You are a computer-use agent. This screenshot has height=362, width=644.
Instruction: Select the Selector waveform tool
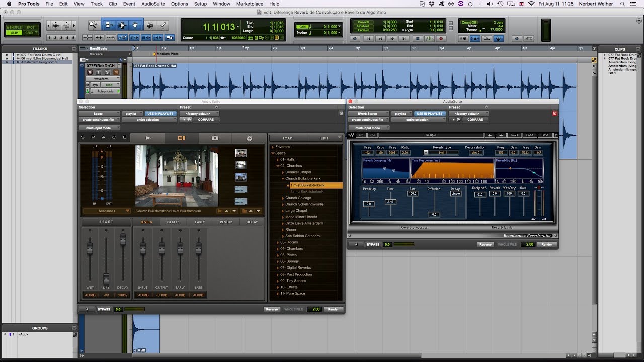pos(121,25)
